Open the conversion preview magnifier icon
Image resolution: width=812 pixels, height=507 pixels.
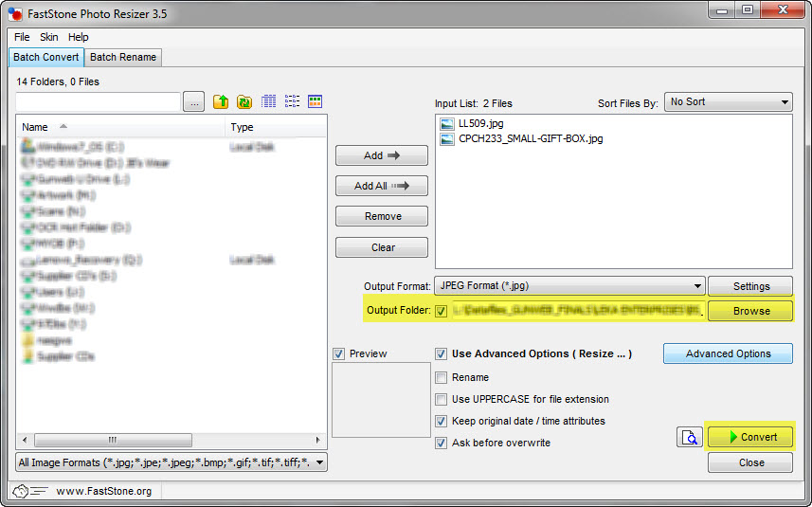689,437
